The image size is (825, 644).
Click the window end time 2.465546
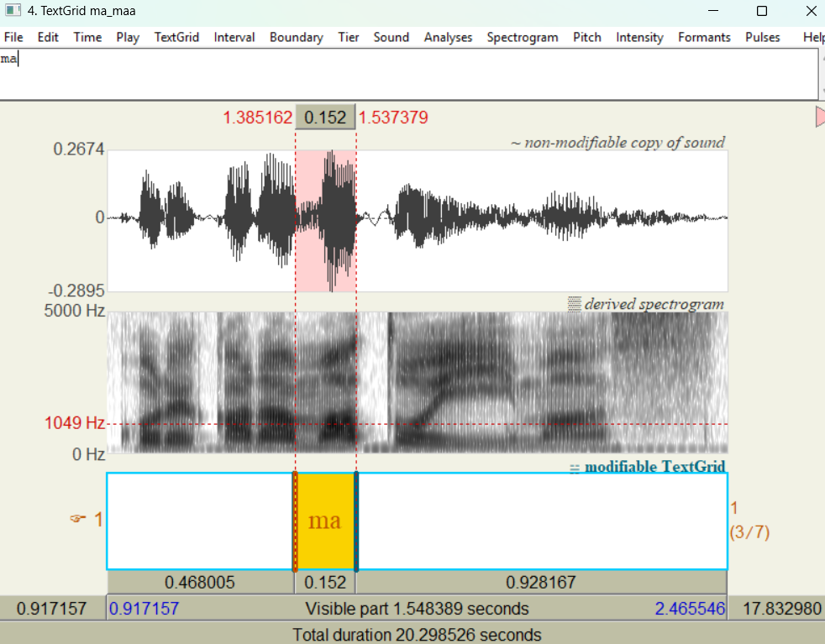coord(690,609)
